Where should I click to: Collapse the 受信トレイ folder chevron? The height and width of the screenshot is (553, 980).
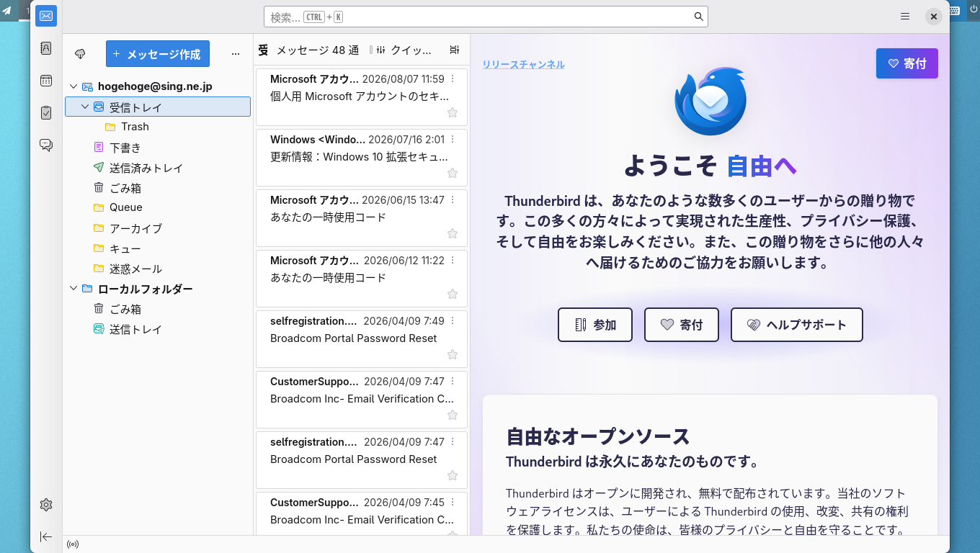coord(85,107)
